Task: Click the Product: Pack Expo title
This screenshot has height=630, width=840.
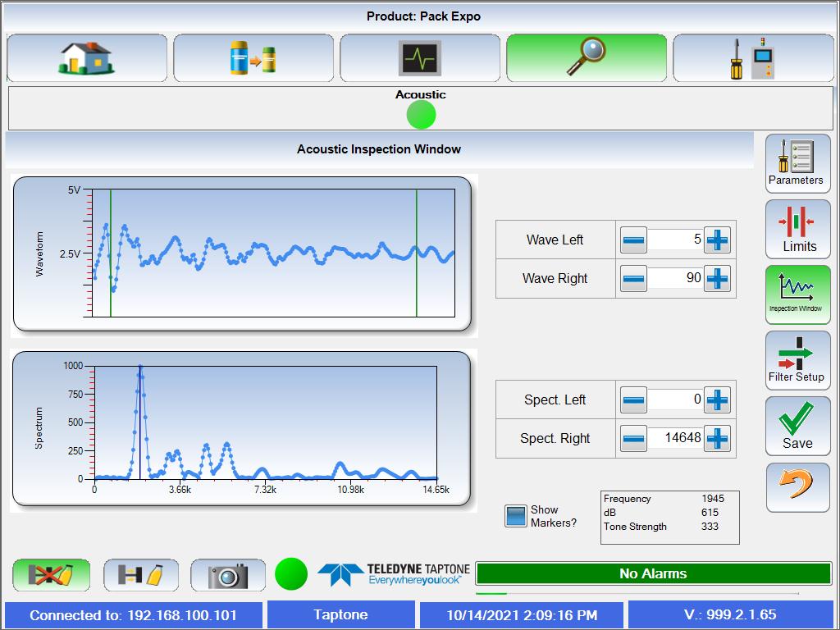Action: pyautogui.click(x=423, y=16)
